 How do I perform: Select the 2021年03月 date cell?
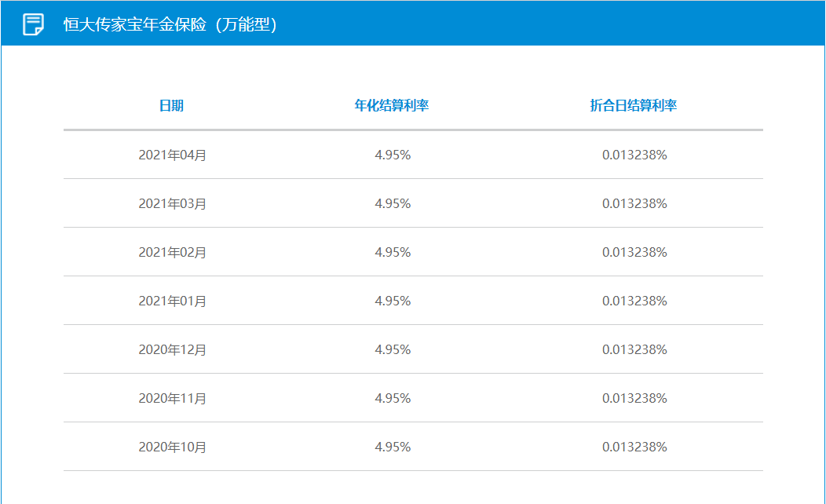172,204
